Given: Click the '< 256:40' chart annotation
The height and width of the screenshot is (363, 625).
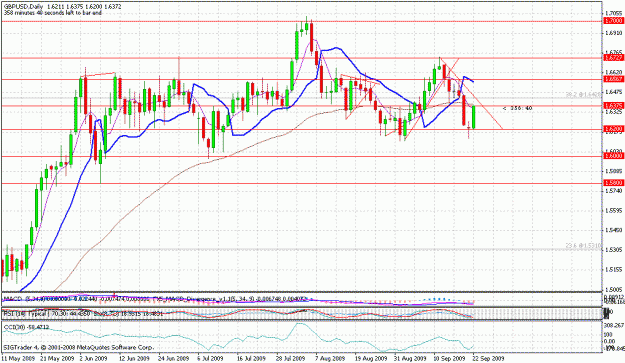Looking at the screenshot, I should pos(517,108).
